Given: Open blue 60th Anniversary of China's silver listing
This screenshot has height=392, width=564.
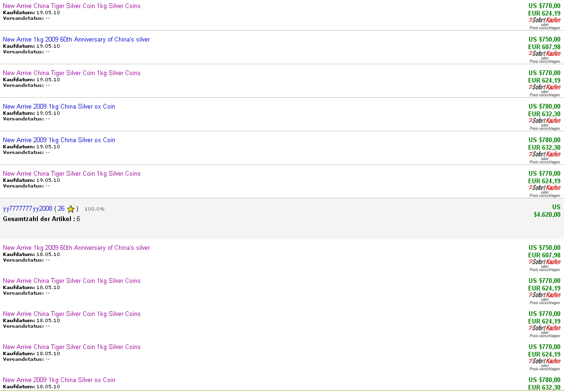Looking at the screenshot, I should 76,40.
